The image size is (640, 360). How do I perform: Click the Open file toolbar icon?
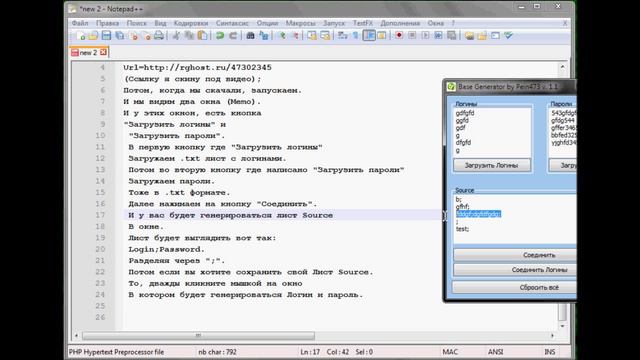[x=93, y=36]
